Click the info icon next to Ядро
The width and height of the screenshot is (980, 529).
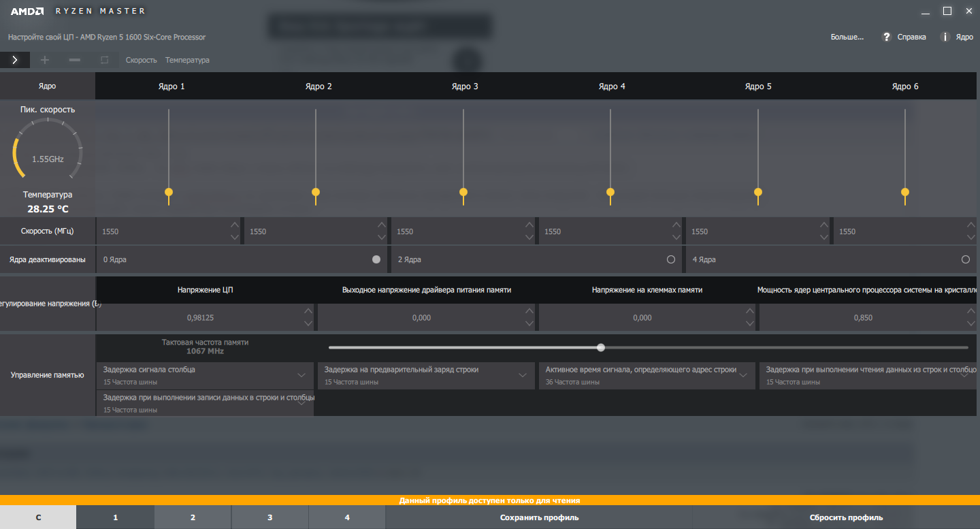pyautogui.click(x=945, y=37)
